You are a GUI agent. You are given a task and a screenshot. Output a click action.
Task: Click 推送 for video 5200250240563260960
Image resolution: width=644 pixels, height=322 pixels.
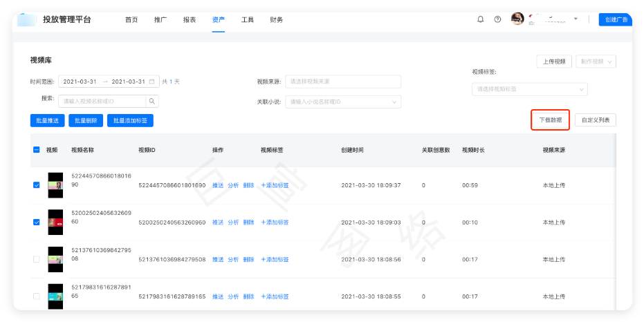218,222
